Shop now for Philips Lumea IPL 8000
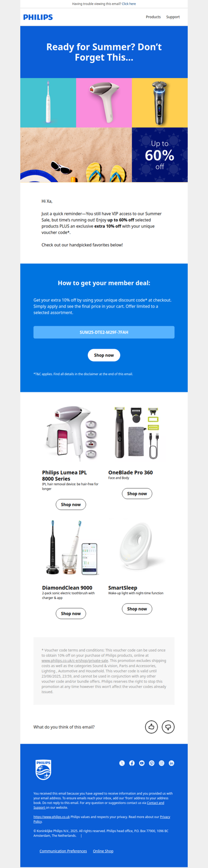This screenshot has width=208, height=868. click(71, 504)
